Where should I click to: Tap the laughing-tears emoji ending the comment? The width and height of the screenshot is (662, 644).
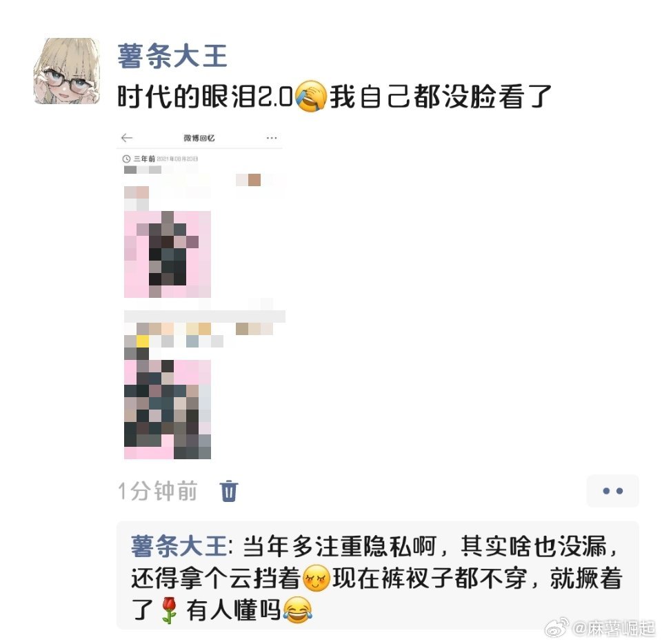point(297,610)
